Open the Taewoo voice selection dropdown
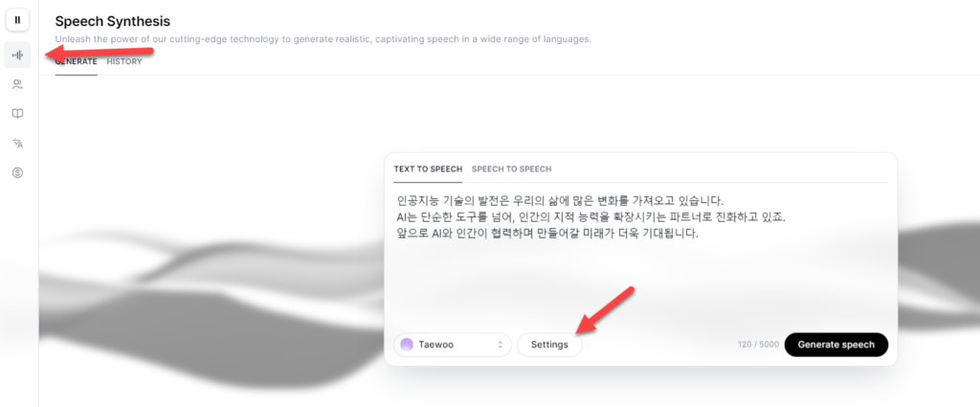This screenshot has height=407, width=980. [x=452, y=345]
